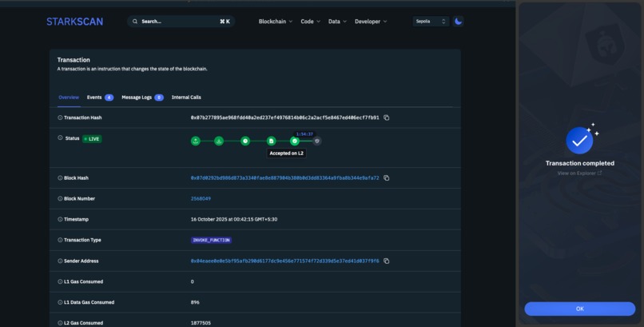644x327 pixels.
Task: Click the second status step icon
Action: (219, 141)
